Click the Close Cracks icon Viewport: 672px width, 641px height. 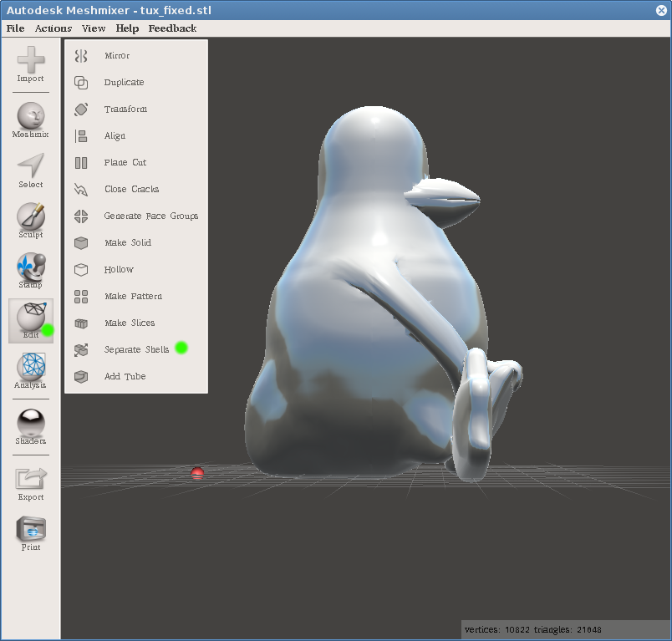[81, 190]
